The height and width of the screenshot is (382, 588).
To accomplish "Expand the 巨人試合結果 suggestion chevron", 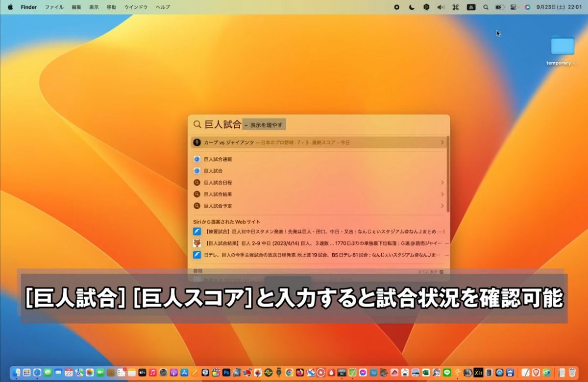I will (x=442, y=194).
